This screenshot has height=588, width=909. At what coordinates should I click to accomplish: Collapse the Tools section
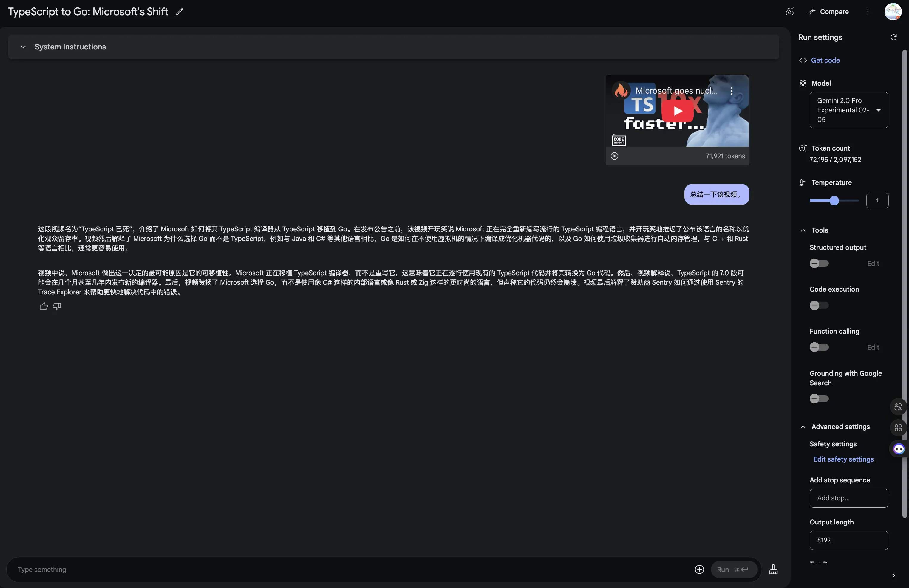(803, 230)
